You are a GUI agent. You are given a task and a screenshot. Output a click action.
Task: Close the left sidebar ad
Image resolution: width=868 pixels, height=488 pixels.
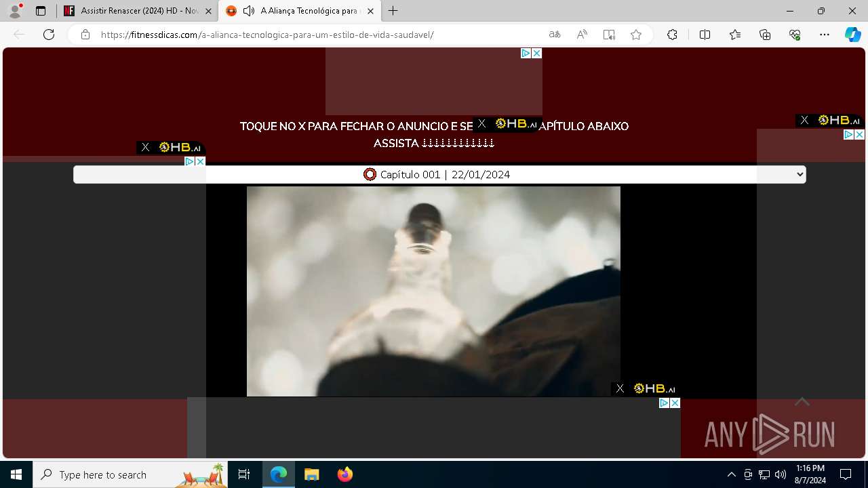200,161
